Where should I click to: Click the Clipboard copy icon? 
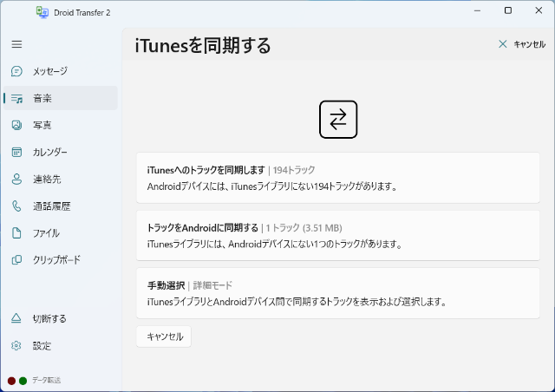(16, 260)
